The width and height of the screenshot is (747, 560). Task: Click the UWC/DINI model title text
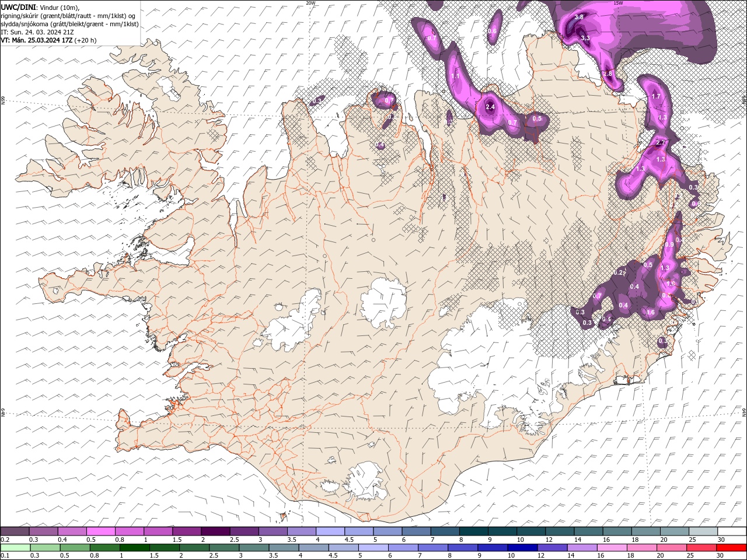pos(19,7)
